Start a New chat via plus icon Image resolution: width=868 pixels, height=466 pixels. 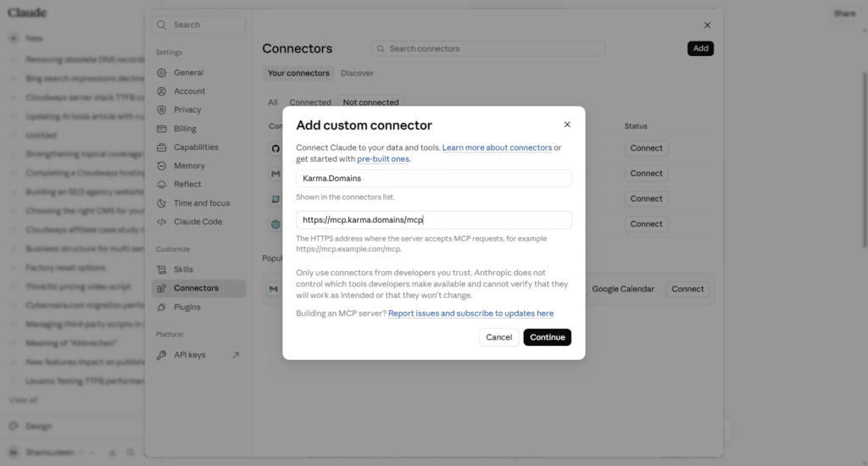pyautogui.click(x=14, y=38)
